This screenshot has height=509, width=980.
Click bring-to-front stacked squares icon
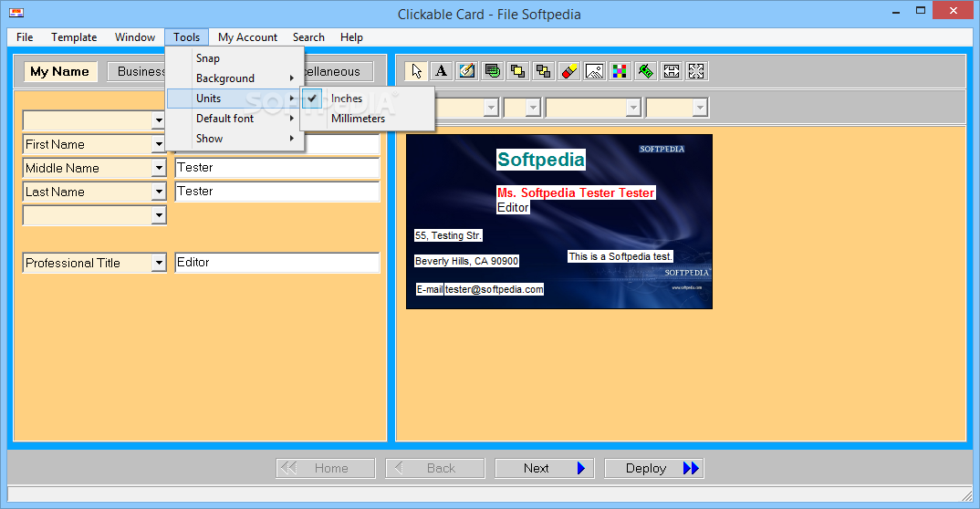point(517,71)
